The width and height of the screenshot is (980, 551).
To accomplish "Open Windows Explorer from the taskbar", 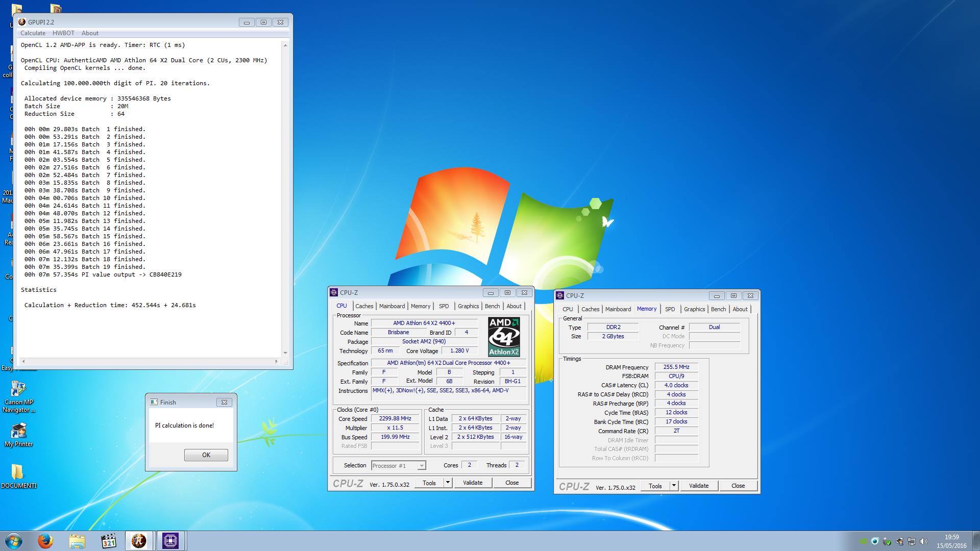I will (77, 541).
